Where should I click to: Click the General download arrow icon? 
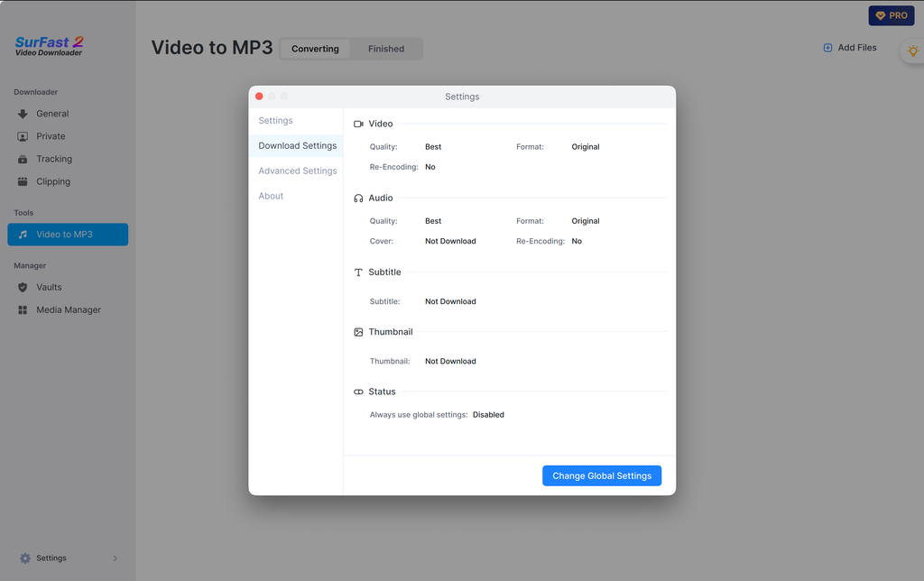click(x=23, y=114)
